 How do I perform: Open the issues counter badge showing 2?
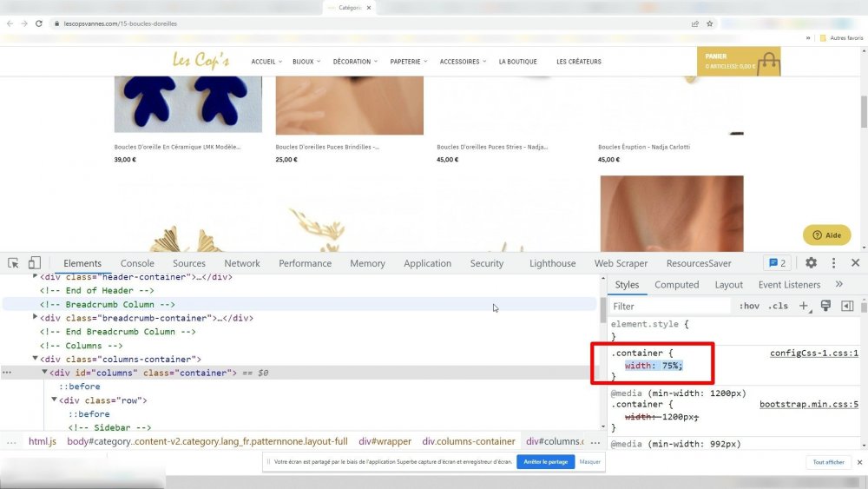(x=778, y=263)
